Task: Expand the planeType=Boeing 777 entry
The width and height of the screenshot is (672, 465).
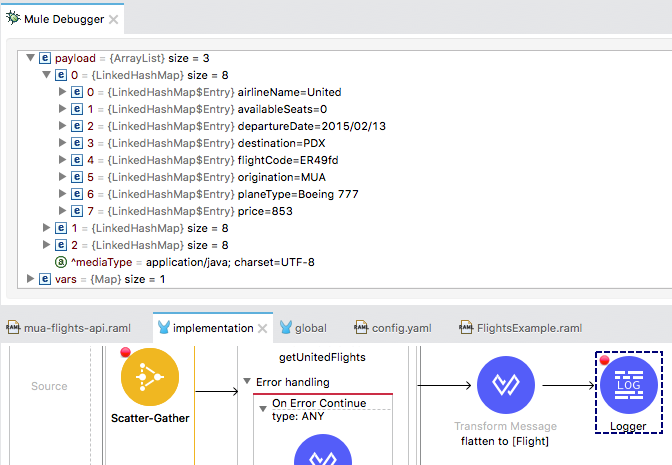Action: (62, 193)
